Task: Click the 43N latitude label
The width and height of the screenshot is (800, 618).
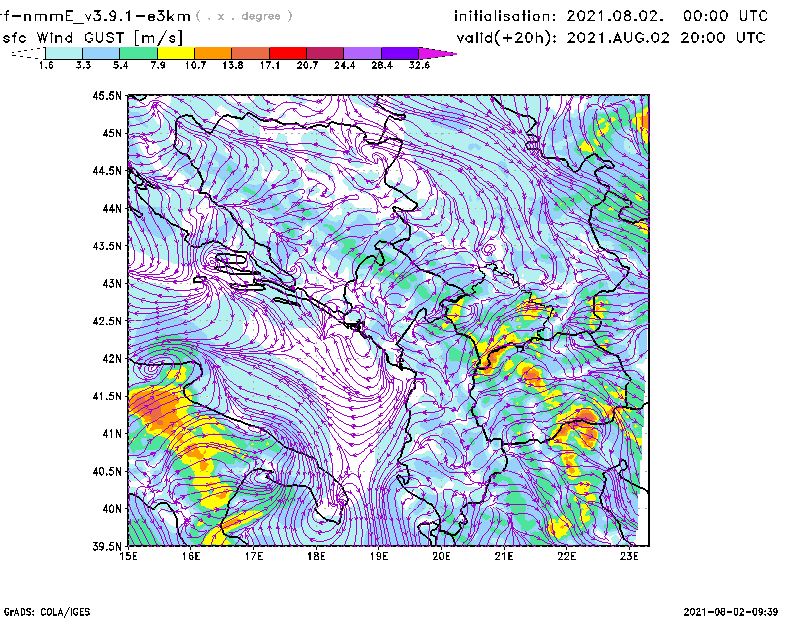Action: tap(112, 283)
